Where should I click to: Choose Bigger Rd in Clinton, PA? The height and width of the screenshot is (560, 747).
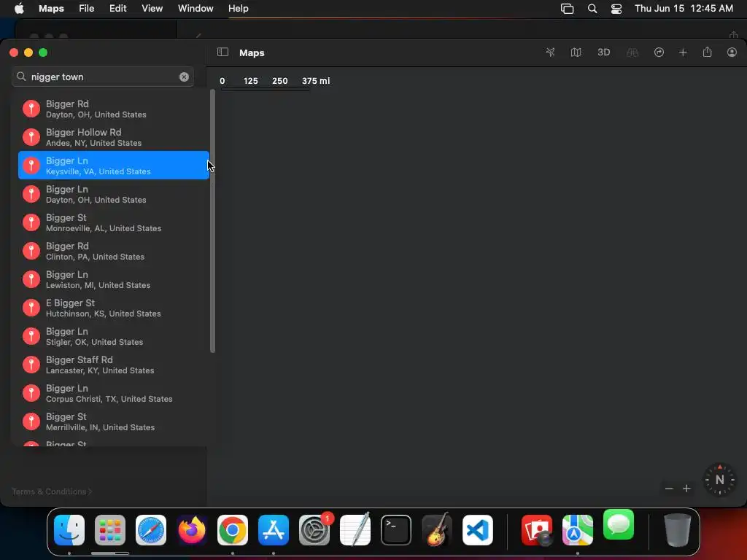coord(113,251)
